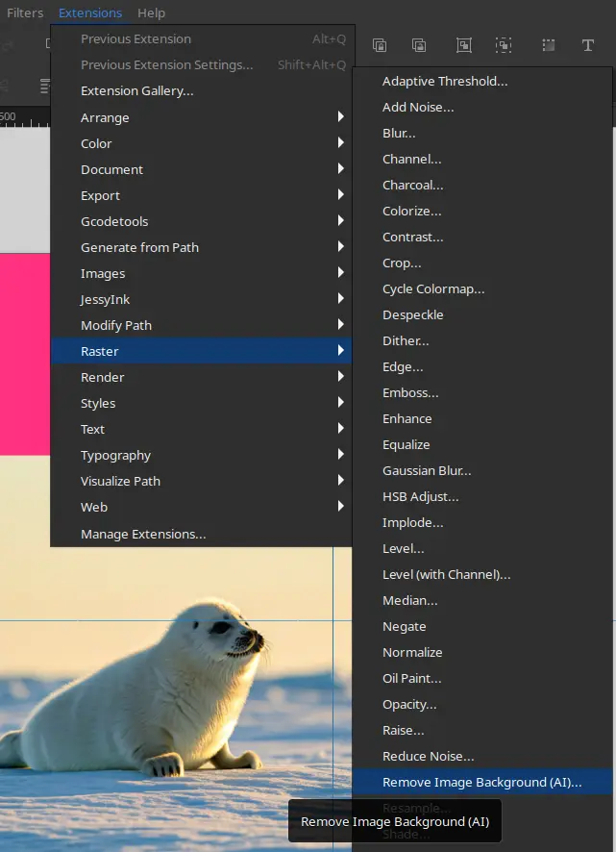Choose Emboss... from the Raster submenu
The height and width of the screenshot is (852, 616).
pos(482,393)
